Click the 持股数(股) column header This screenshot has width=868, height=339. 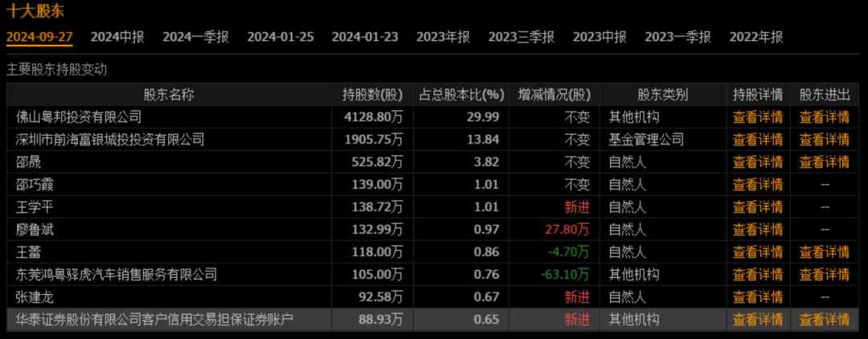click(x=373, y=95)
